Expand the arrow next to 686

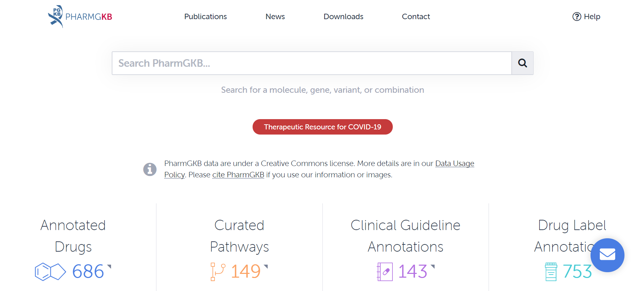pos(109,266)
